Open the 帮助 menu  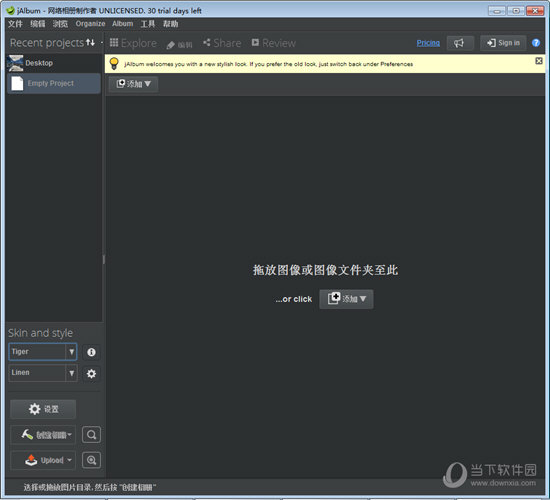[x=170, y=24]
